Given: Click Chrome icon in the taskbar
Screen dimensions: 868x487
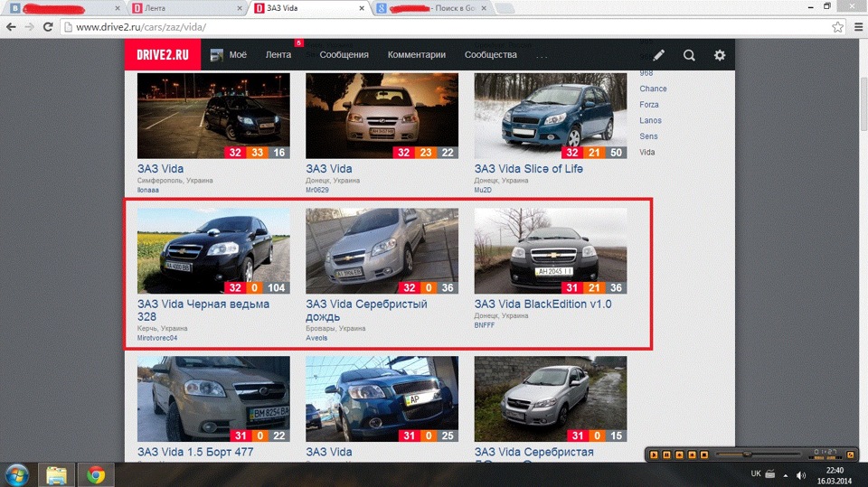Looking at the screenshot, I should coord(96,475).
